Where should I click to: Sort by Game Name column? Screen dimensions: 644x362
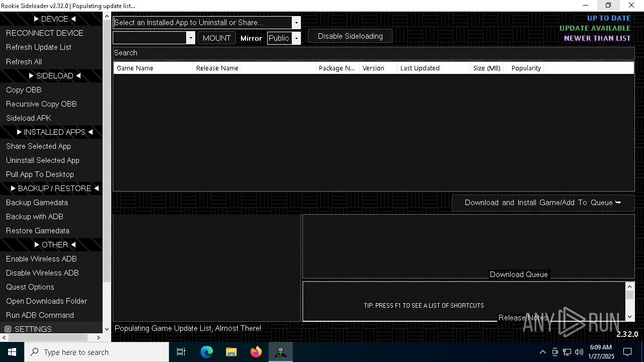[x=153, y=68]
